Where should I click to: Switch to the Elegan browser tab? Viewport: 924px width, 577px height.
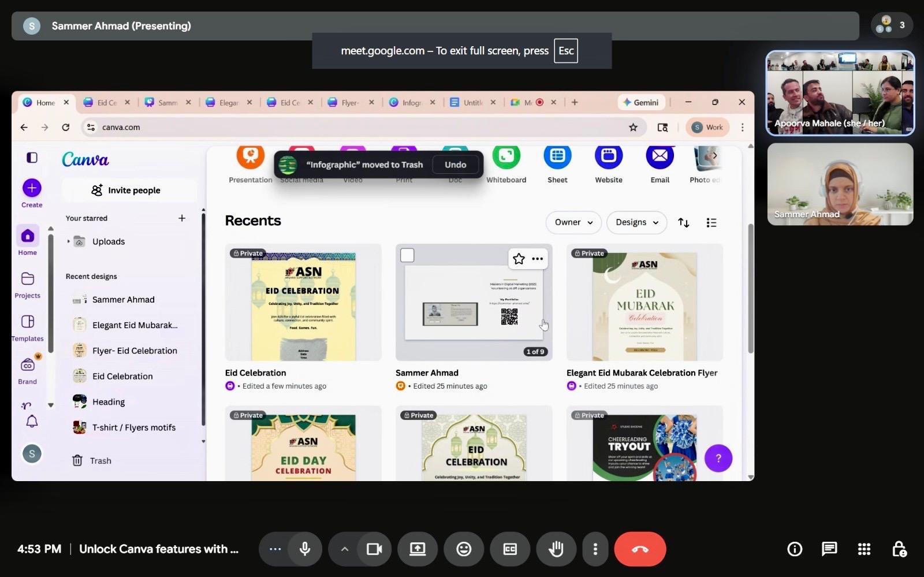point(229,103)
